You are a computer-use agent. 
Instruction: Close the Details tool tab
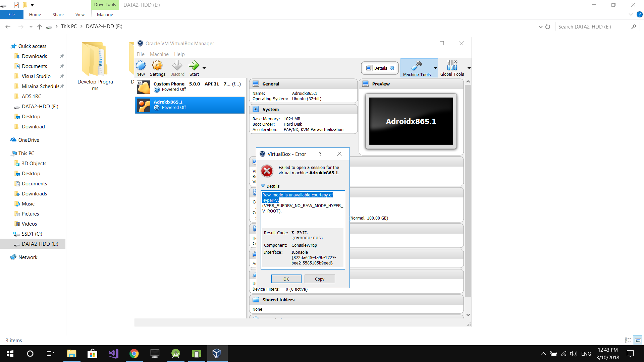tap(392, 68)
